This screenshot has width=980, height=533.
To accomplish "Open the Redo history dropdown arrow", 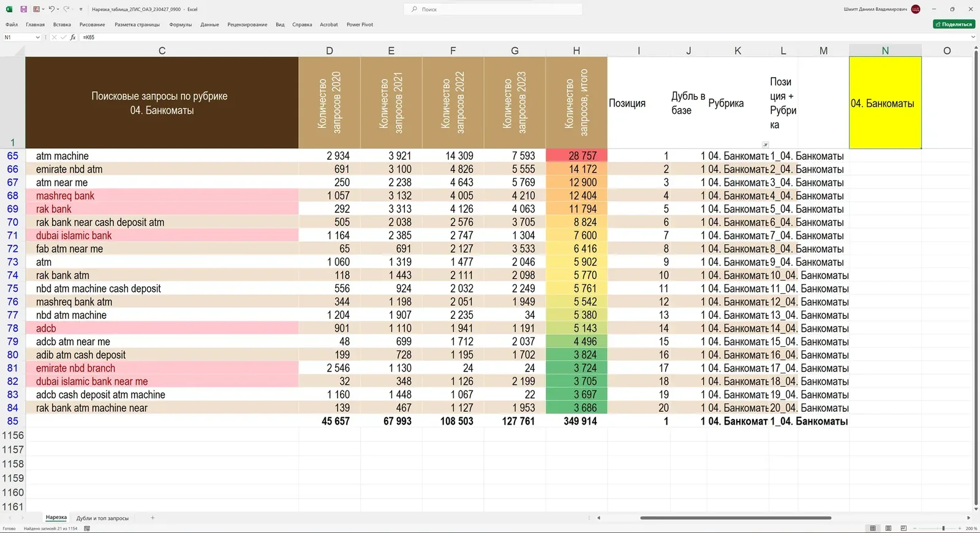I will pos(73,9).
